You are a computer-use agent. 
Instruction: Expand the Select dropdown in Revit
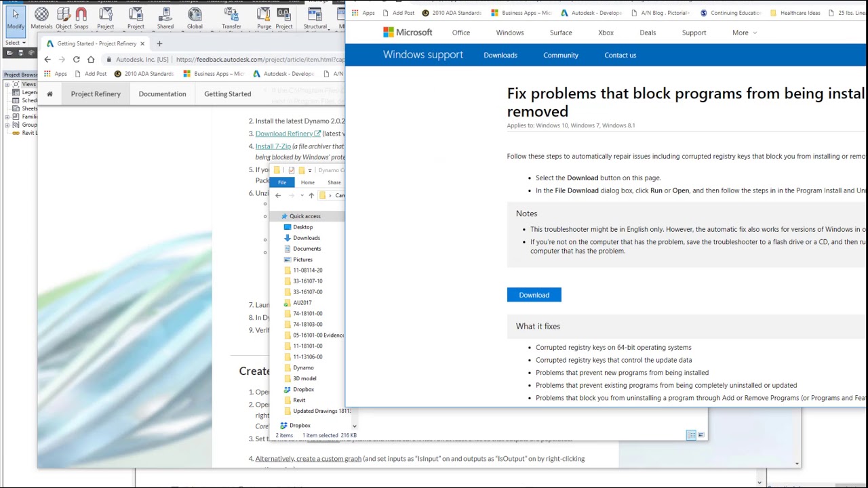(16, 43)
